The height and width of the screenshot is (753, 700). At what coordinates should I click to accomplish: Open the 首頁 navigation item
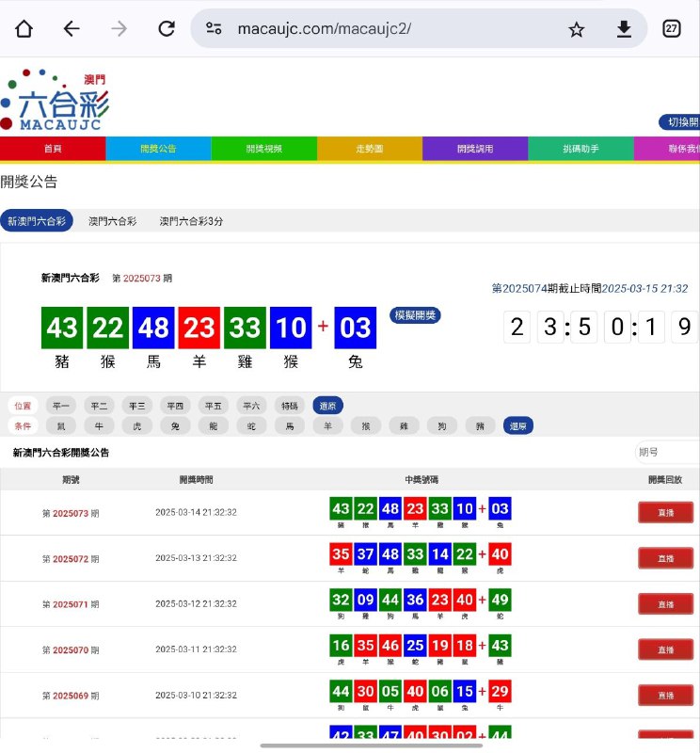click(x=53, y=149)
